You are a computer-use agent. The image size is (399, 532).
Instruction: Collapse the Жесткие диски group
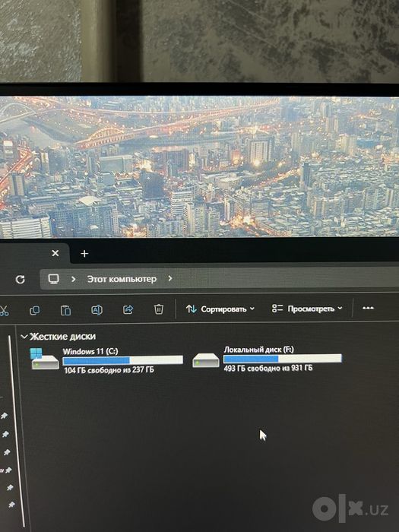[24, 337]
